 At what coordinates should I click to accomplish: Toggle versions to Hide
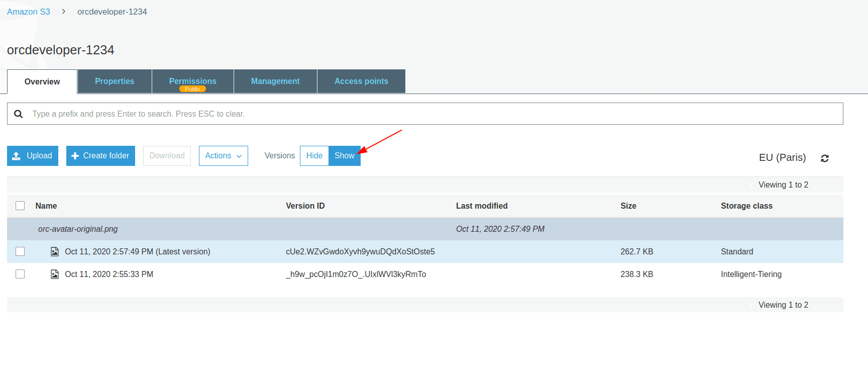(314, 156)
